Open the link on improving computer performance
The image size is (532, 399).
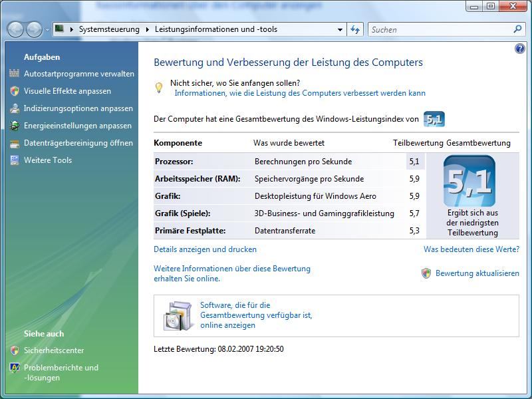(x=300, y=93)
